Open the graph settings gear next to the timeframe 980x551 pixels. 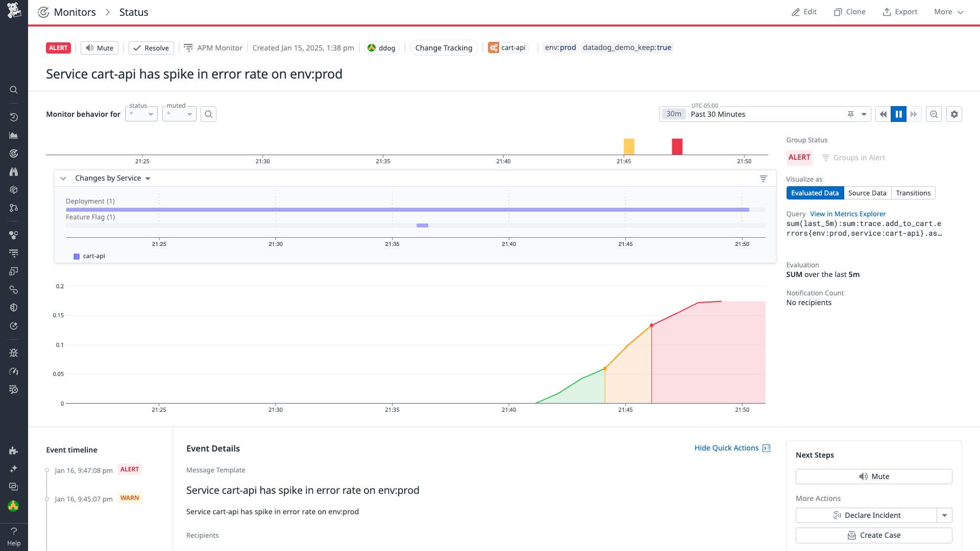click(954, 114)
